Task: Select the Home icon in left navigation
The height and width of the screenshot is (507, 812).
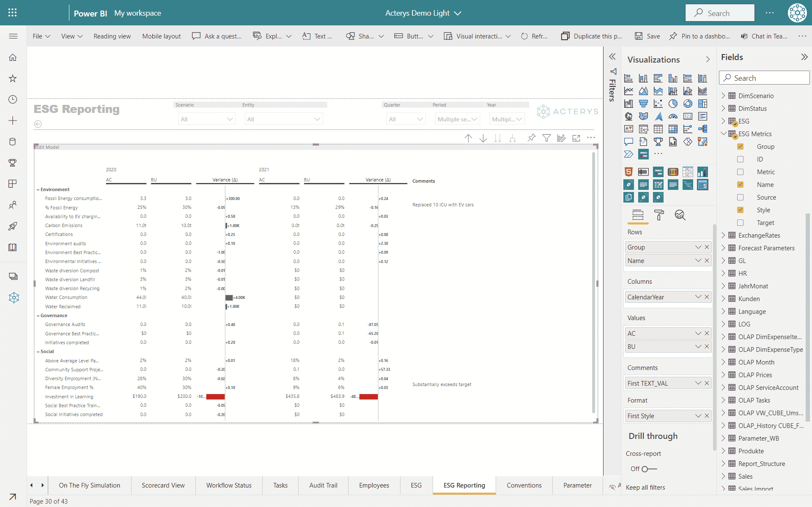Action: [x=13, y=57]
